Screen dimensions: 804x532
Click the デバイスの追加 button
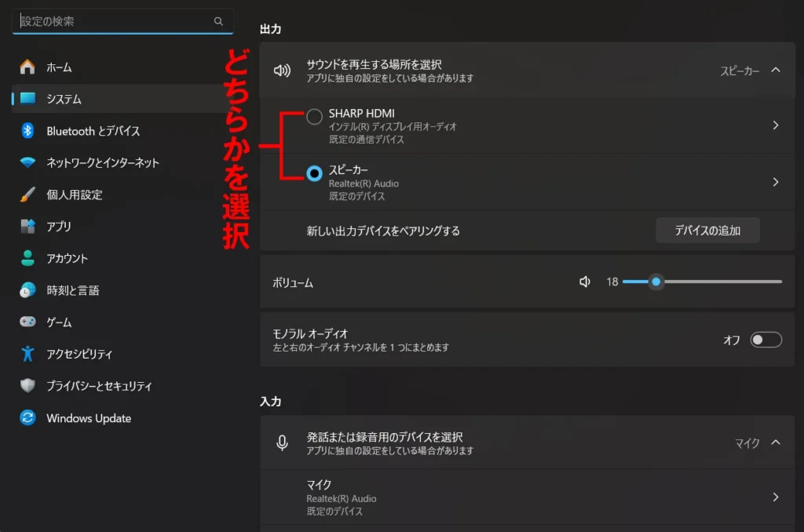pos(707,231)
